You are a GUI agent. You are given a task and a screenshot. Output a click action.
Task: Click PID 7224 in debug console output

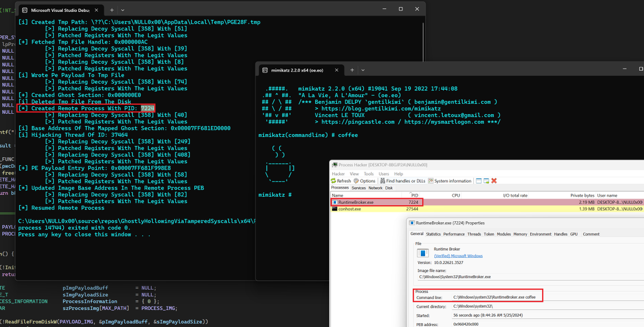coord(148,108)
